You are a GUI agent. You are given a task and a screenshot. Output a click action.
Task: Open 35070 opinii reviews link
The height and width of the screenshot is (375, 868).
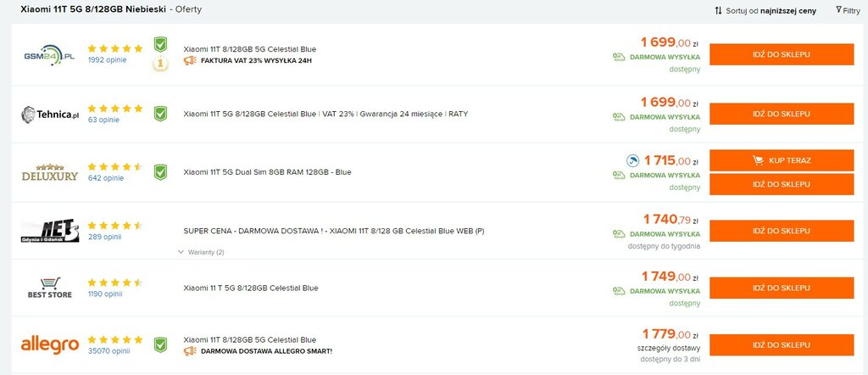pos(108,350)
